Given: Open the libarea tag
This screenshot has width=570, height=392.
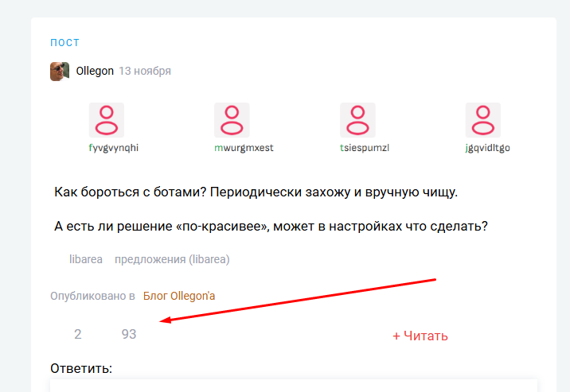Looking at the screenshot, I should [86, 259].
